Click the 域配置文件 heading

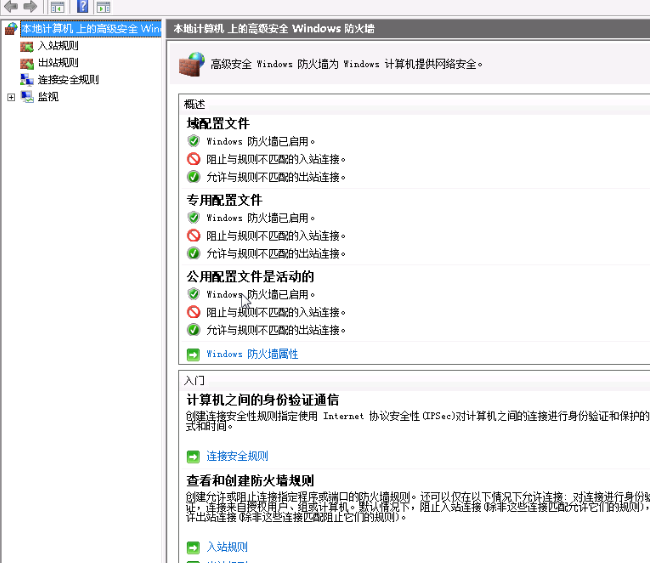click(218, 124)
